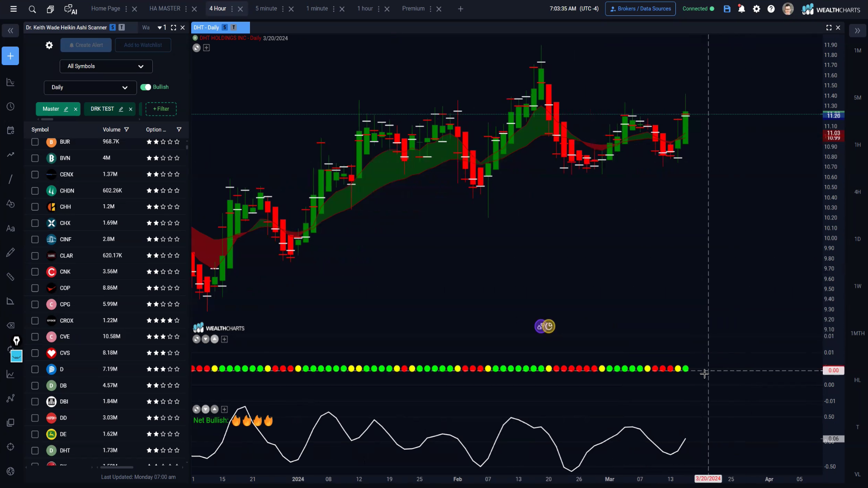Open the clock history sidebar icon
This screenshot has height=488, width=868.
(x=10, y=107)
